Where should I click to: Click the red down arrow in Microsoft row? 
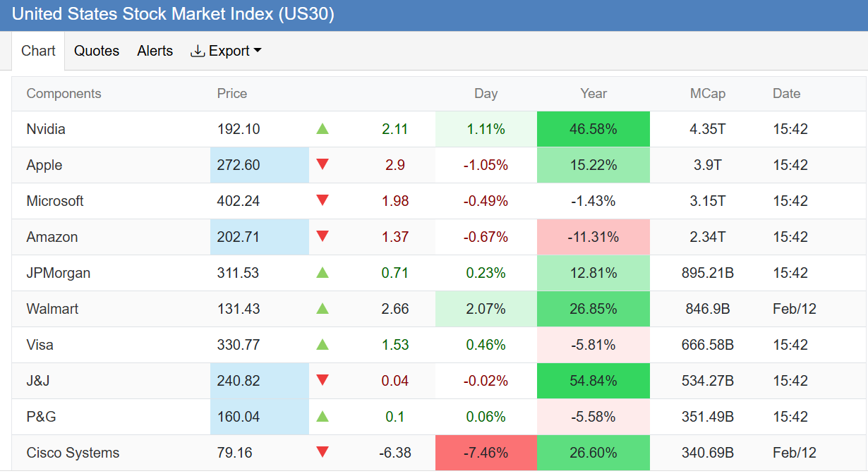[x=323, y=201]
